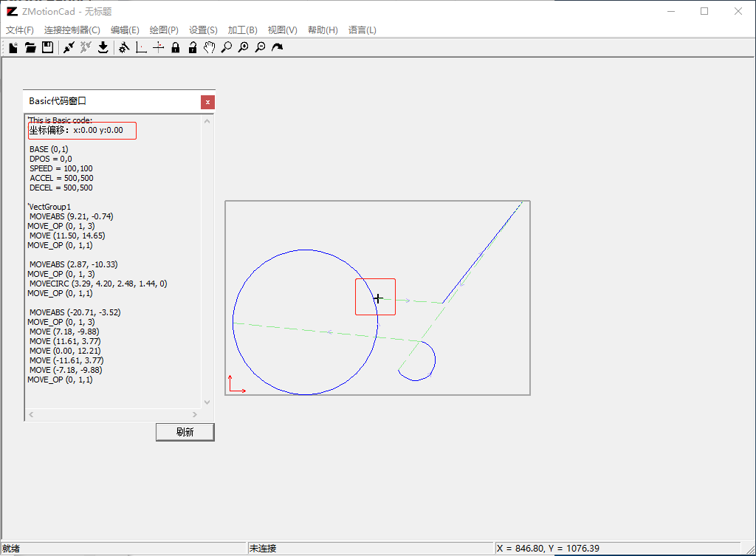Click the 就绪 status text

(x=11, y=549)
